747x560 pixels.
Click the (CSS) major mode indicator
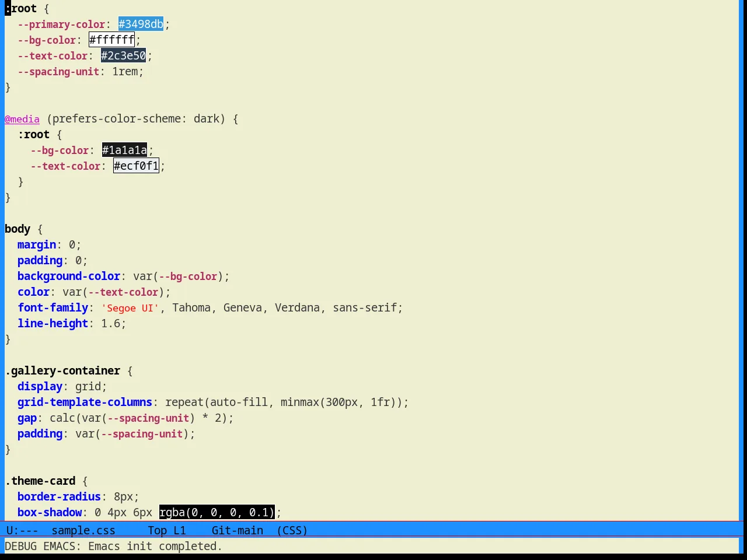(292, 530)
